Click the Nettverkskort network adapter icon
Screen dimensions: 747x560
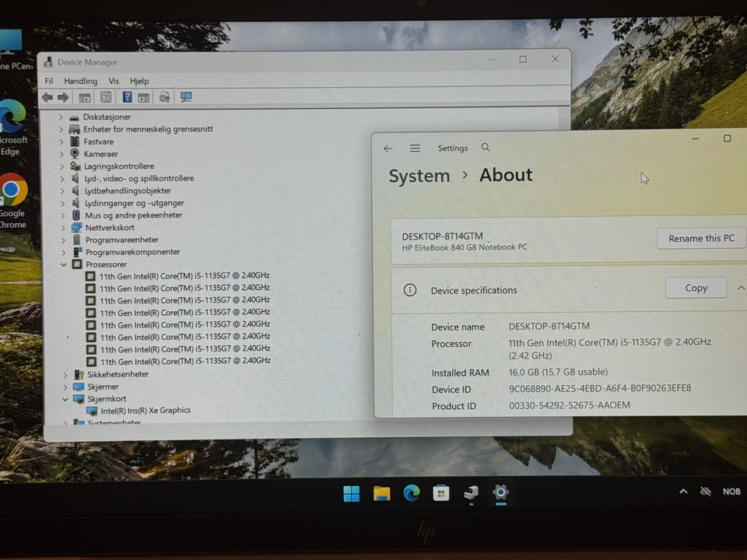(76, 227)
